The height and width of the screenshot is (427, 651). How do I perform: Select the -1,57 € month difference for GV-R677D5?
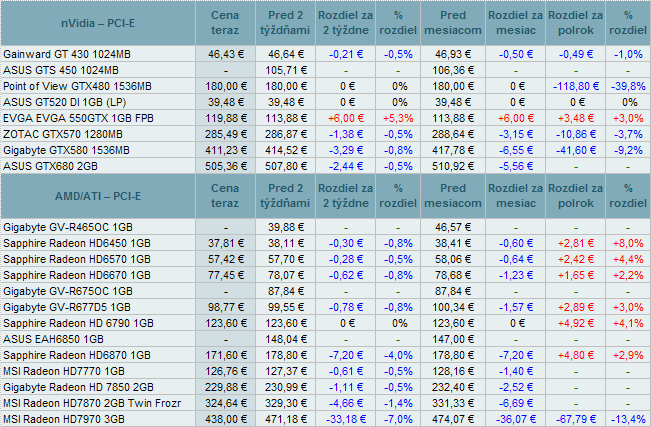(x=516, y=307)
